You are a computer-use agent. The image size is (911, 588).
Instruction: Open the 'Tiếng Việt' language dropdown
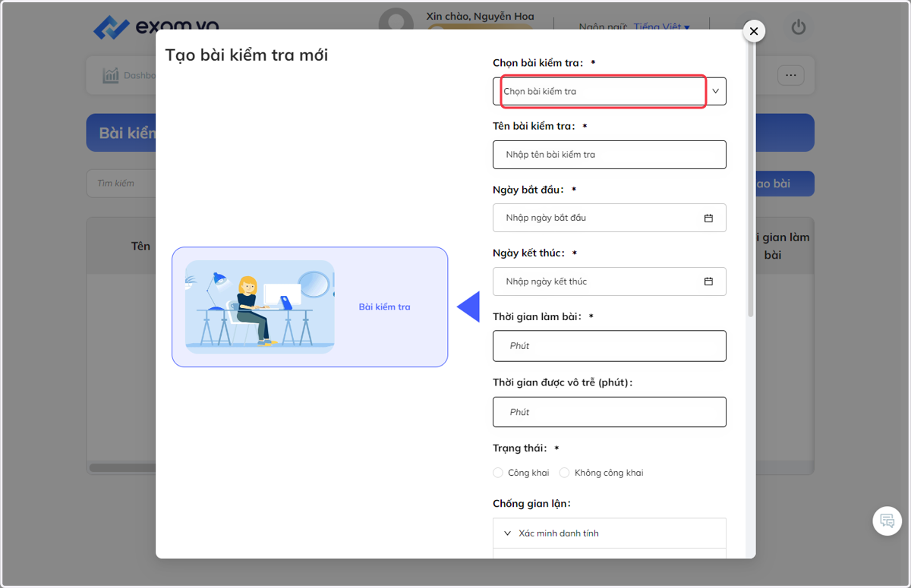click(x=661, y=27)
